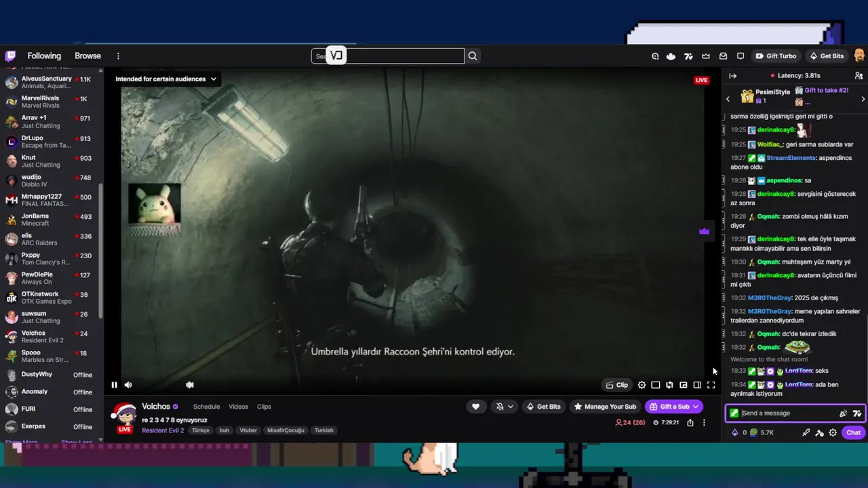868x488 pixels.
Task: Open the notifications inbox icon
Action: [x=723, y=56]
